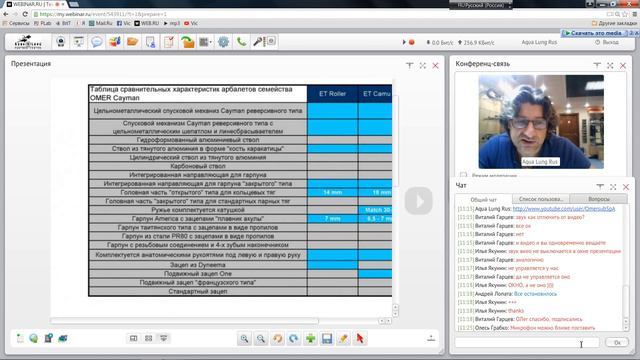Click the blue monitors icon at bottom left

(63, 338)
